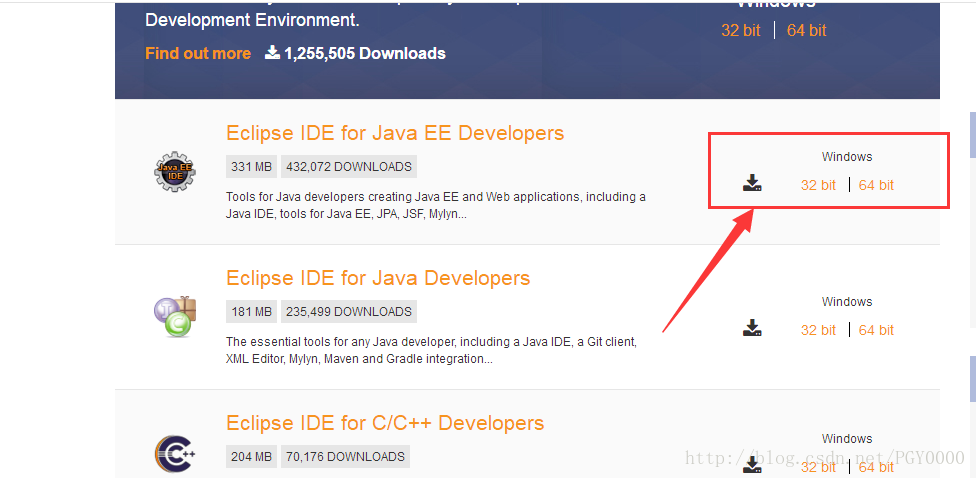Open the Java Developers package icon
Screen dimensions: 976x478
pos(175,316)
